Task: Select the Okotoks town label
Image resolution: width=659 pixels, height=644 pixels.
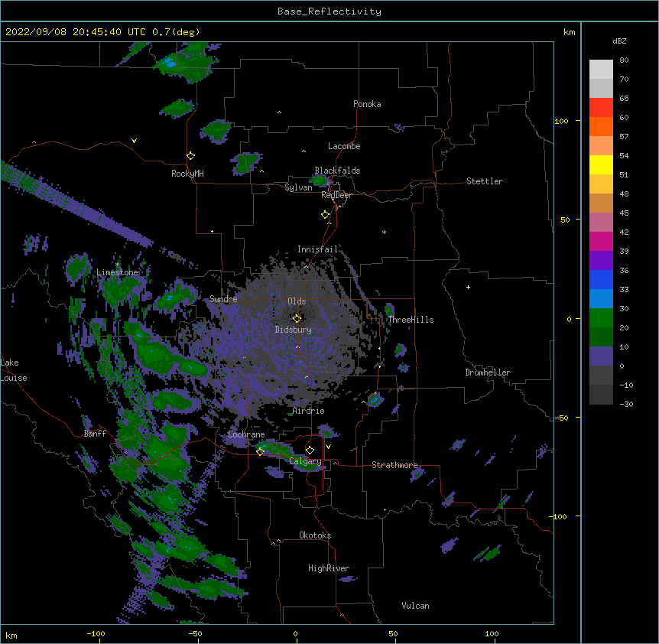Action: [x=315, y=535]
